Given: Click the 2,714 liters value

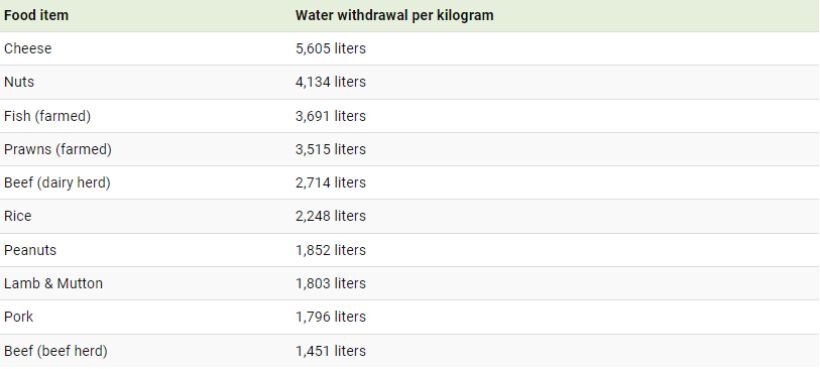Looking at the screenshot, I should coord(331,183).
